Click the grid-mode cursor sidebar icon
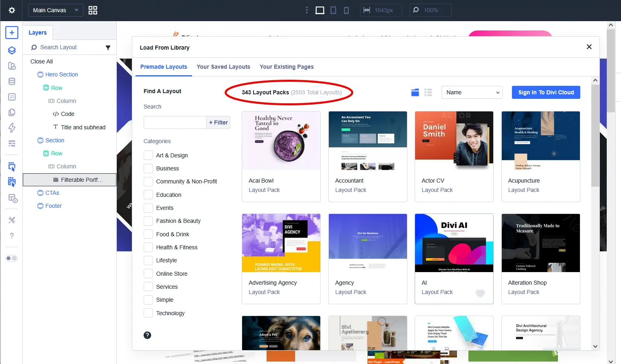Image resolution: width=621 pixels, height=364 pixels. click(x=12, y=182)
